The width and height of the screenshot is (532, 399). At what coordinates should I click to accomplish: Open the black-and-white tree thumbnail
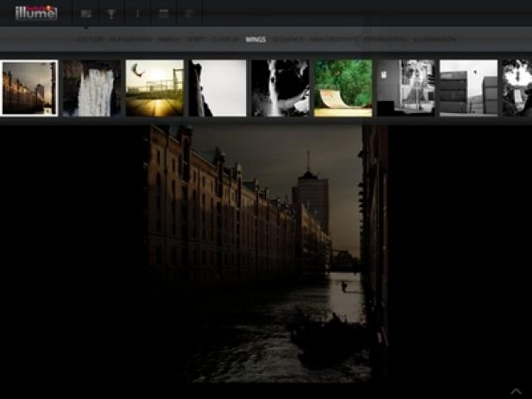tap(280, 88)
